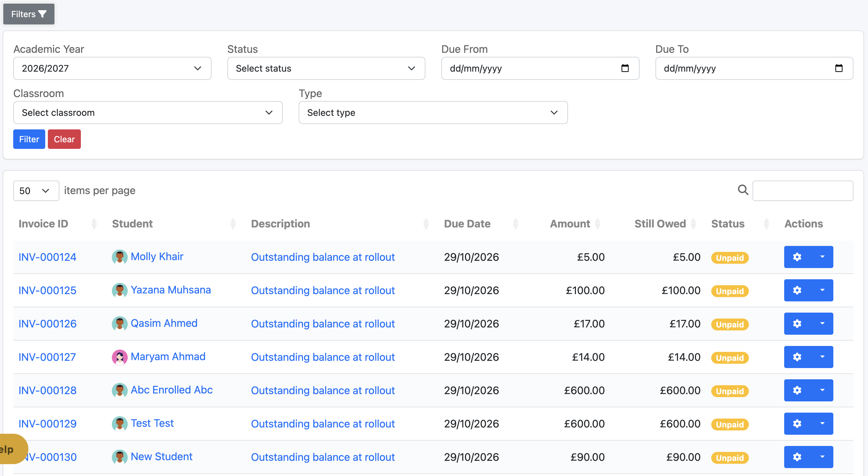Change the items per page dropdown
This screenshot has height=476, width=868.
(36, 191)
